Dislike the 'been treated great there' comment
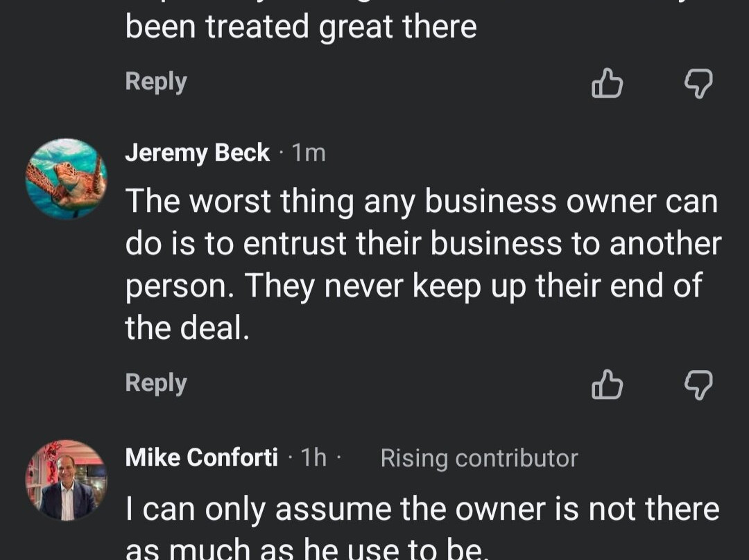The width and height of the screenshot is (749, 560). tap(698, 84)
